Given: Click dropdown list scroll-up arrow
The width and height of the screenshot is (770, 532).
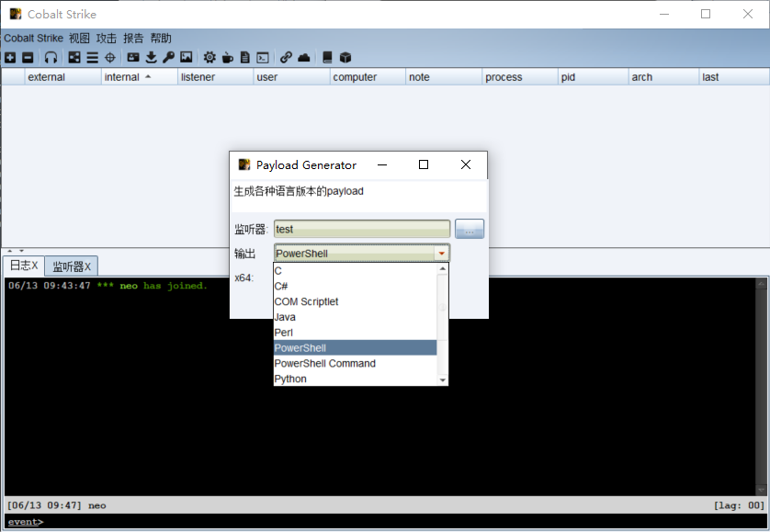Looking at the screenshot, I should [443, 268].
